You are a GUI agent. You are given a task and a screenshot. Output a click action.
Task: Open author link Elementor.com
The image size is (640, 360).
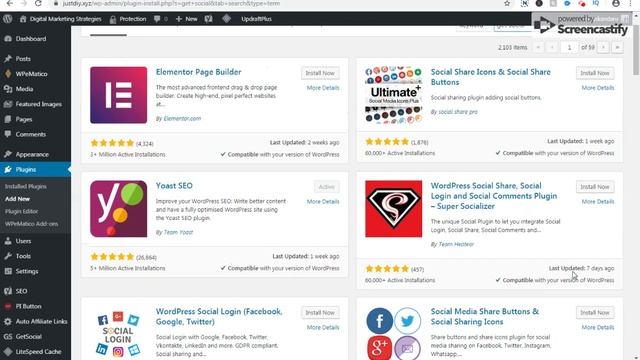click(x=182, y=118)
